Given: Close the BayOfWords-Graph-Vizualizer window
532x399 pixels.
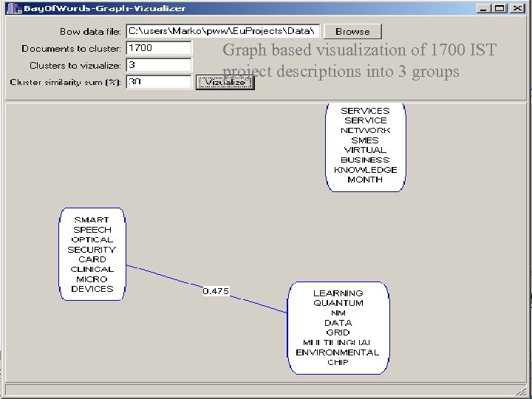Looking at the screenshot, I should coord(517,8).
